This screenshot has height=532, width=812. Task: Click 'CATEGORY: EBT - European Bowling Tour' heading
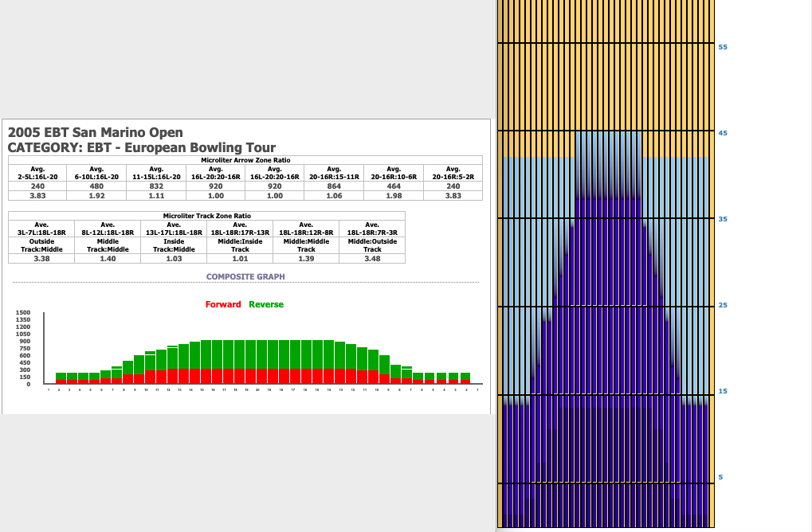pos(141,147)
